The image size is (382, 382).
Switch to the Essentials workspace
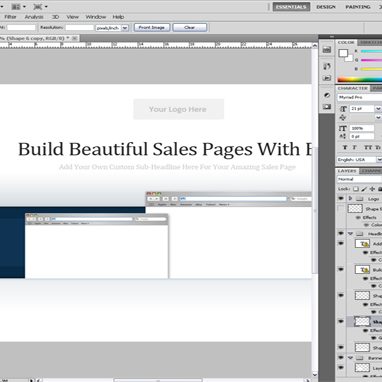pyautogui.click(x=291, y=7)
